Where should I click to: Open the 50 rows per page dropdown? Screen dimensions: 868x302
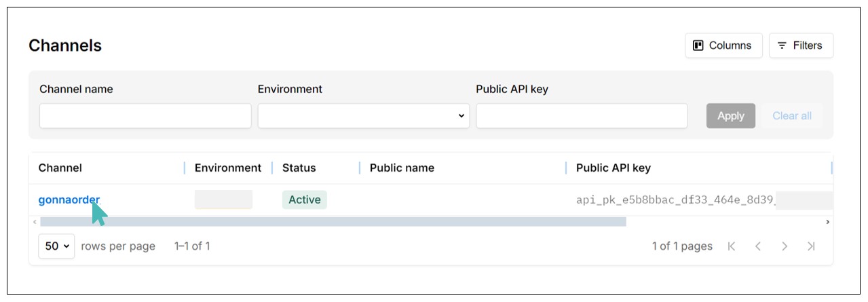click(x=56, y=246)
